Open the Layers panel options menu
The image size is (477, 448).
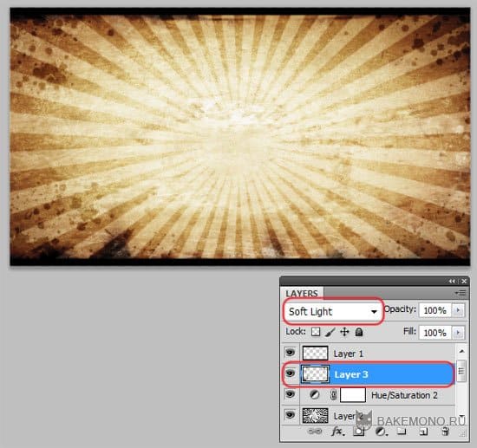(x=461, y=293)
